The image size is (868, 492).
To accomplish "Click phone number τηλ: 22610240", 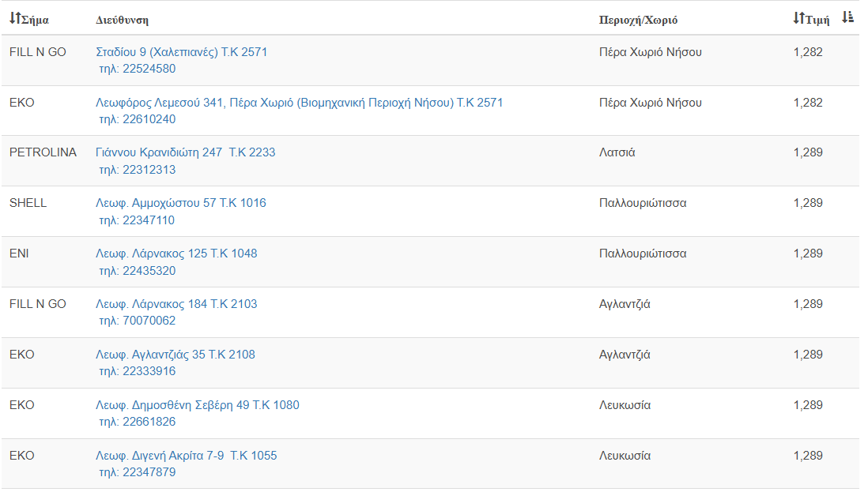I will (x=138, y=119).
